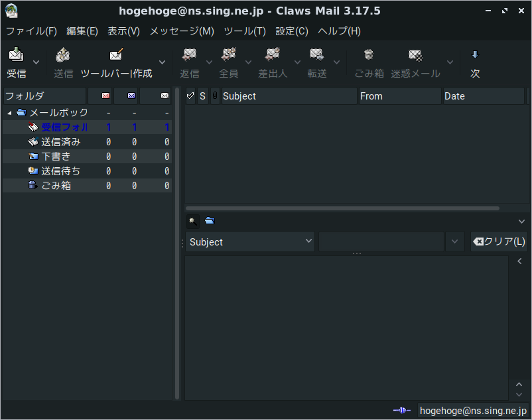Sort messages by the Subject column header
The height and width of the screenshot is (420, 532).
point(289,96)
